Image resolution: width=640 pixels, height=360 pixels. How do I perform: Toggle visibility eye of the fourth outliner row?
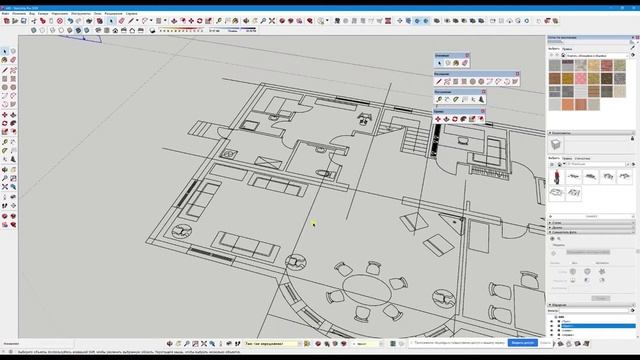[552, 335]
